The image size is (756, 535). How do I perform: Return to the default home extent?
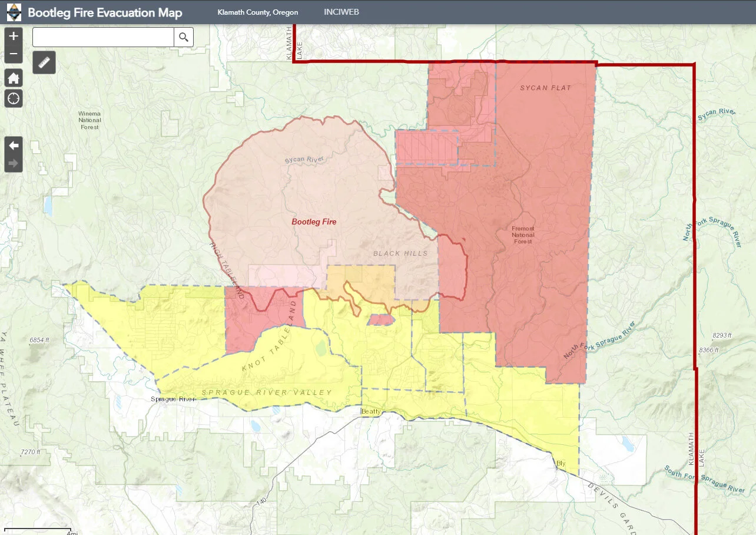coord(14,78)
